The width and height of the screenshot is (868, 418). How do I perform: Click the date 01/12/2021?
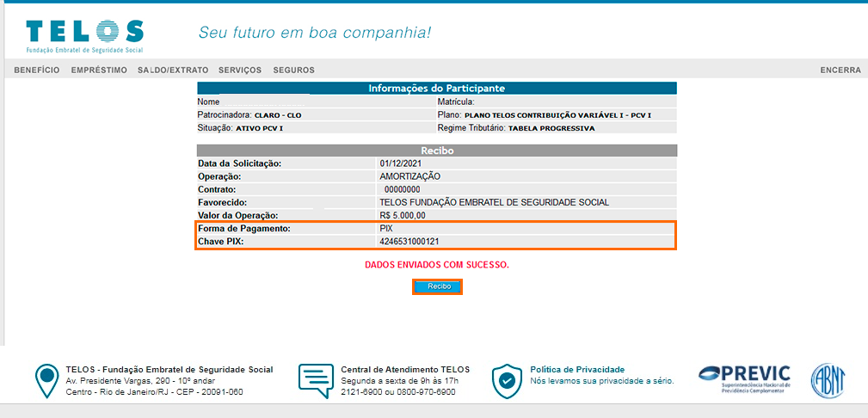point(400,163)
